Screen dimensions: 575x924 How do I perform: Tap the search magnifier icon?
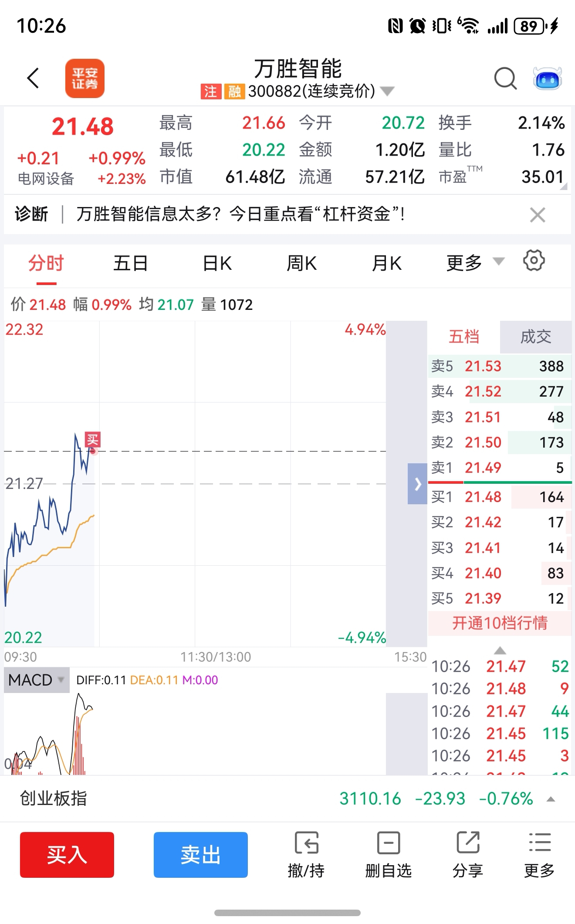pos(505,79)
